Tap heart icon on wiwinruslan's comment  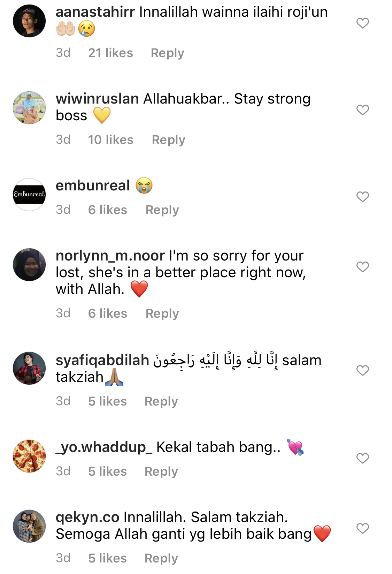[x=362, y=110]
